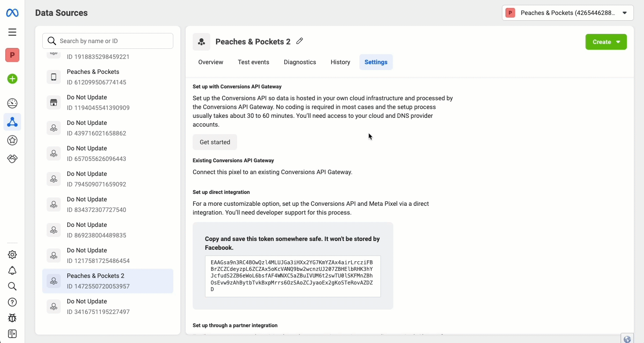The width and height of the screenshot is (644, 343).
Task: Open the hamburger menu in sidebar
Action: click(12, 32)
